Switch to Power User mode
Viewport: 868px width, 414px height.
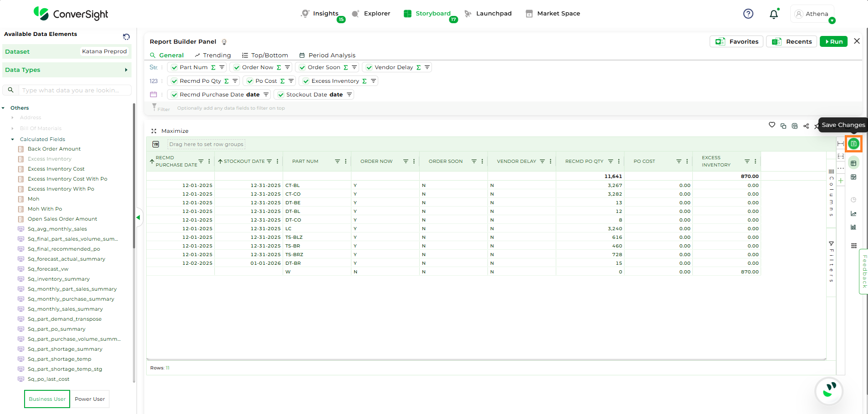coord(90,399)
